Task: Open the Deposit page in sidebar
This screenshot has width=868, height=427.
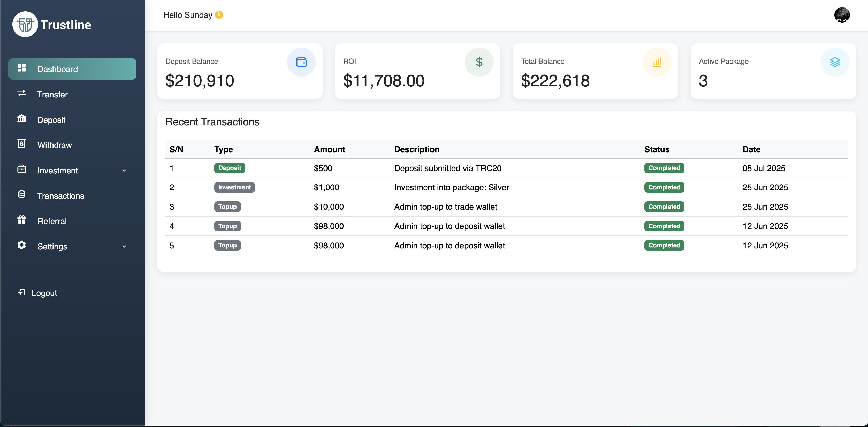Action: [x=51, y=120]
